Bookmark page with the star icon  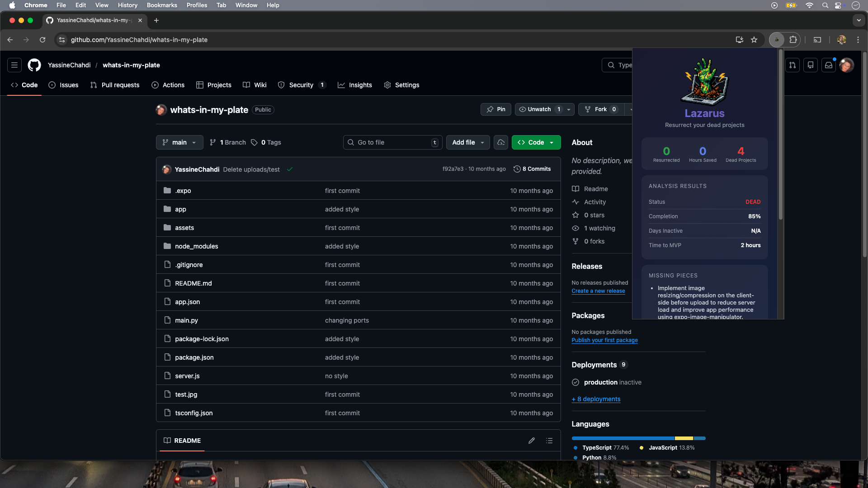[x=754, y=40]
